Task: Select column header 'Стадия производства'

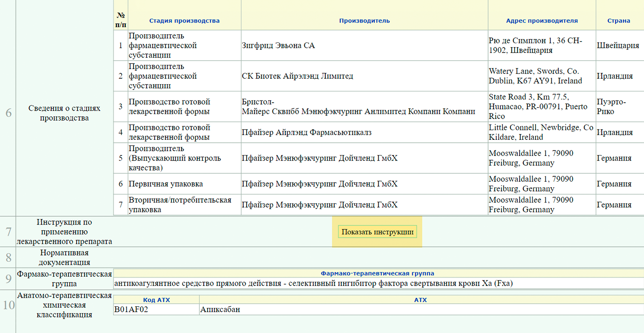Action: click(x=184, y=20)
